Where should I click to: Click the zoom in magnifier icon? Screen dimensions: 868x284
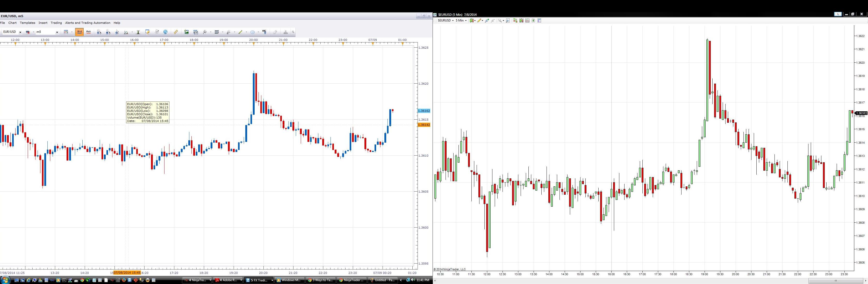tap(99, 32)
